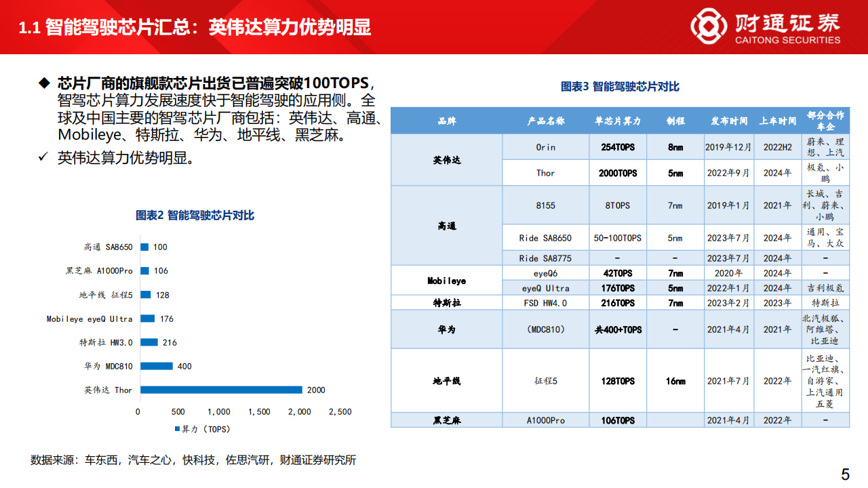The width and height of the screenshot is (868, 488).
Task: Click the blue legend marker for 算力 (TOPS)
Action: [x=178, y=429]
